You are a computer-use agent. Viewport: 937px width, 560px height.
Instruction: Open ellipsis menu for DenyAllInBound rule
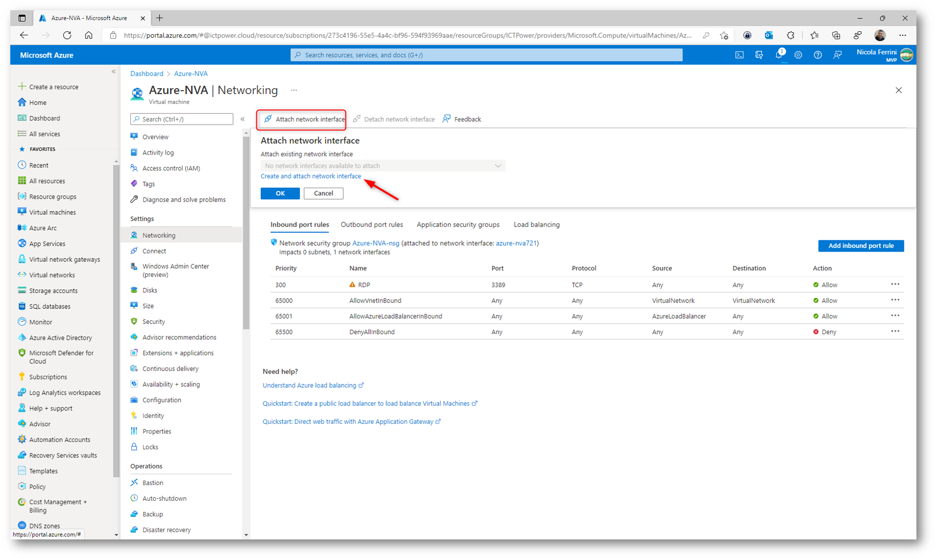pos(895,331)
